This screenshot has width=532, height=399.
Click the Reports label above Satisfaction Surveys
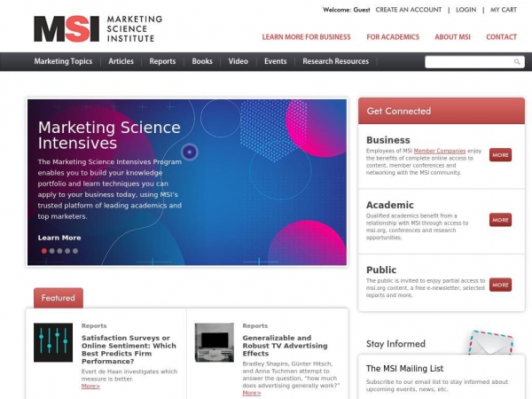[x=94, y=325]
